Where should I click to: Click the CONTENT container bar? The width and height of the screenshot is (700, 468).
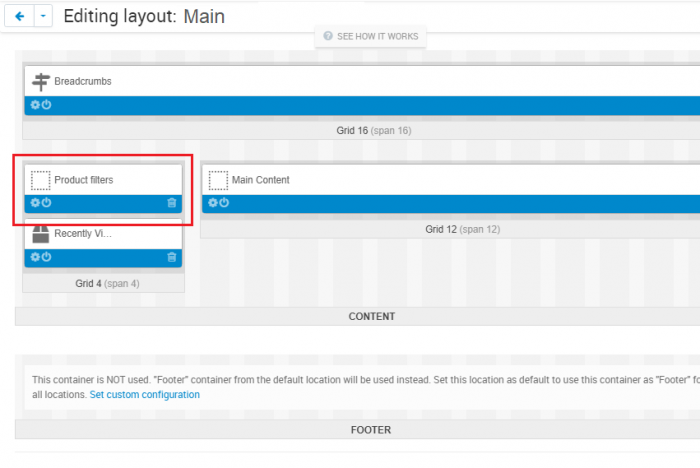[x=358, y=317]
